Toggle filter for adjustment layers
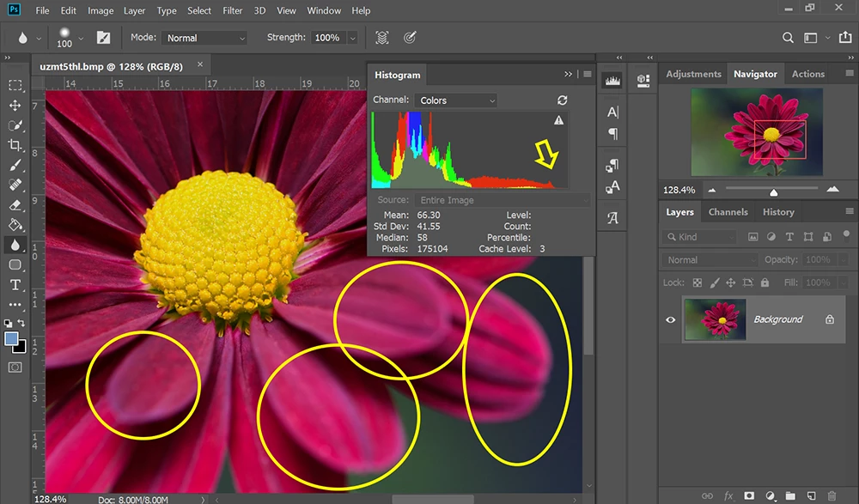 point(771,237)
